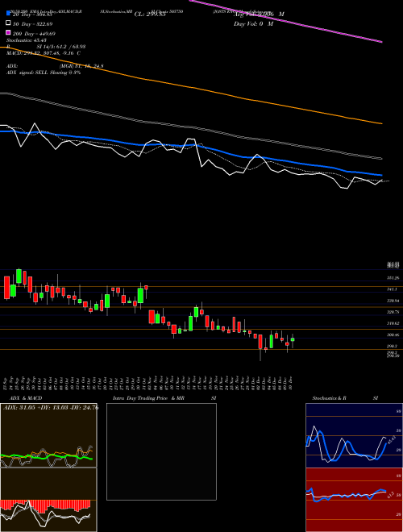This screenshot has height=532, width=403.
Task: Click the MACD values line
Action: [x=44, y=53]
